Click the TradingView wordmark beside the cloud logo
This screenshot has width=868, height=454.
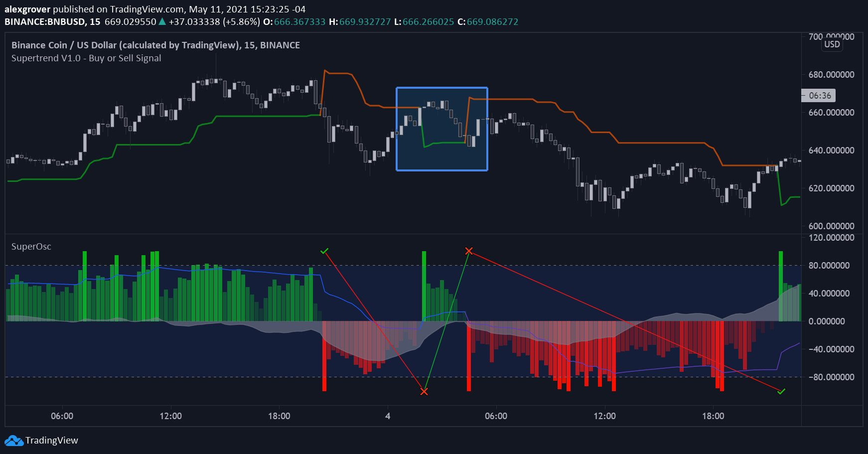coord(52,441)
